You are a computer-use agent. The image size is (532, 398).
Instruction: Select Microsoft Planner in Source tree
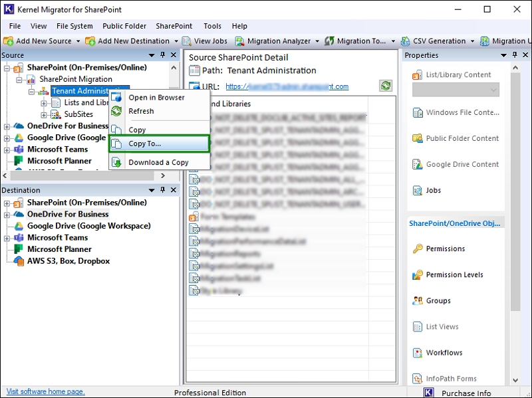pyautogui.click(x=59, y=161)
